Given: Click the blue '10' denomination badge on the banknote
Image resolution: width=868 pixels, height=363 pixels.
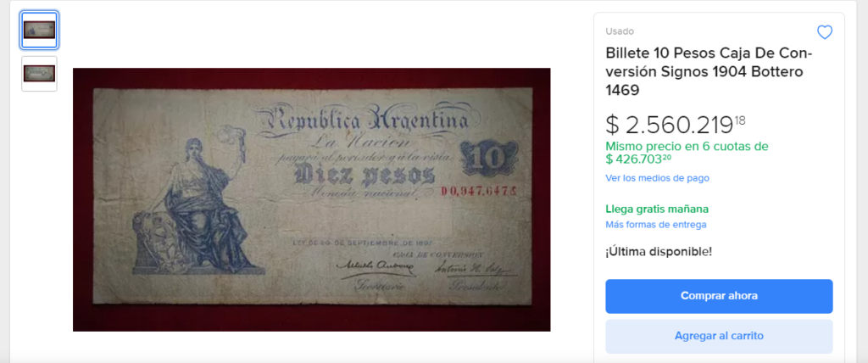Looking at the screenshot, I should [x=489, y=159].
